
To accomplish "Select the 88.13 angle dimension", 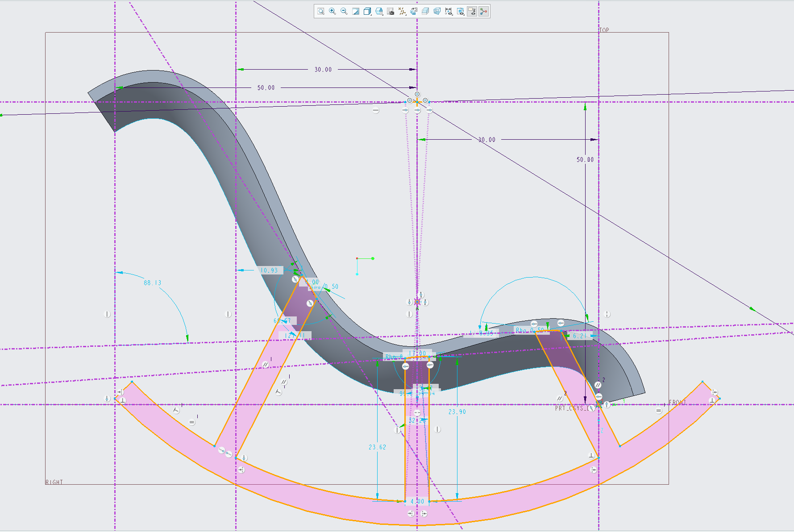I will pyautogui.click(x=152, y=283).
